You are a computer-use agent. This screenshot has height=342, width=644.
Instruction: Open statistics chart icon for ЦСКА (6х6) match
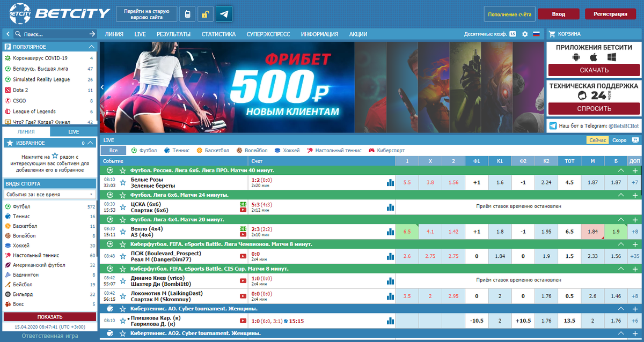click(x=390, y=207)
